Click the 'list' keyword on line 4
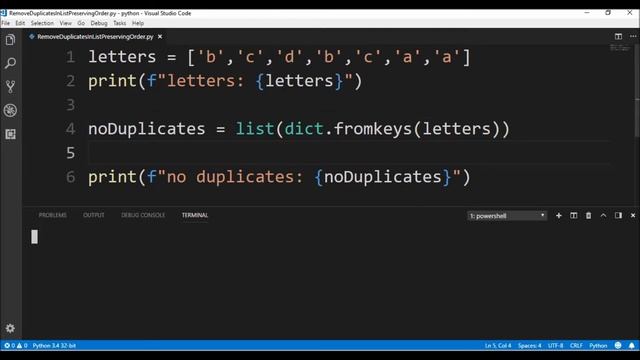The width and height of the screenshot is (640, 360). [x=255, y=129]
